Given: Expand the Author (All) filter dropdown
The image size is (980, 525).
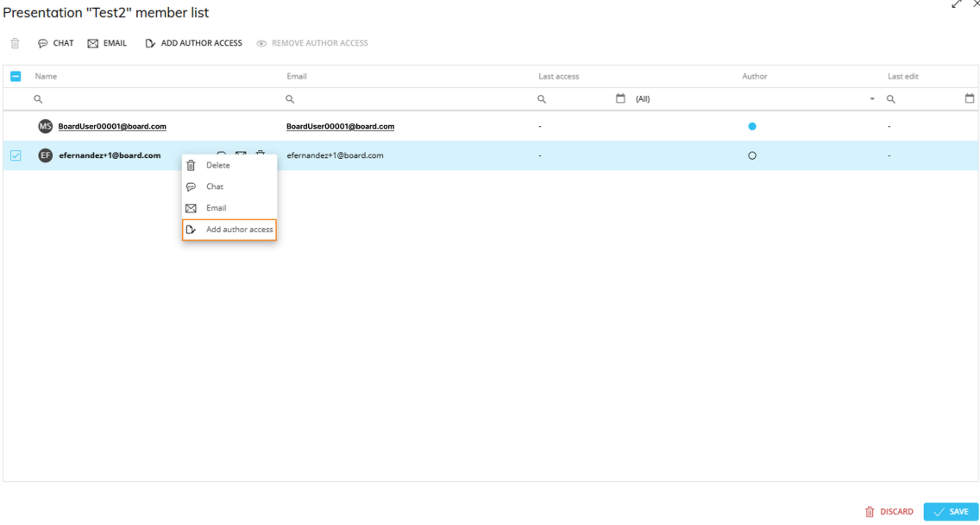Looking at the screenshot, I should 872,99.
